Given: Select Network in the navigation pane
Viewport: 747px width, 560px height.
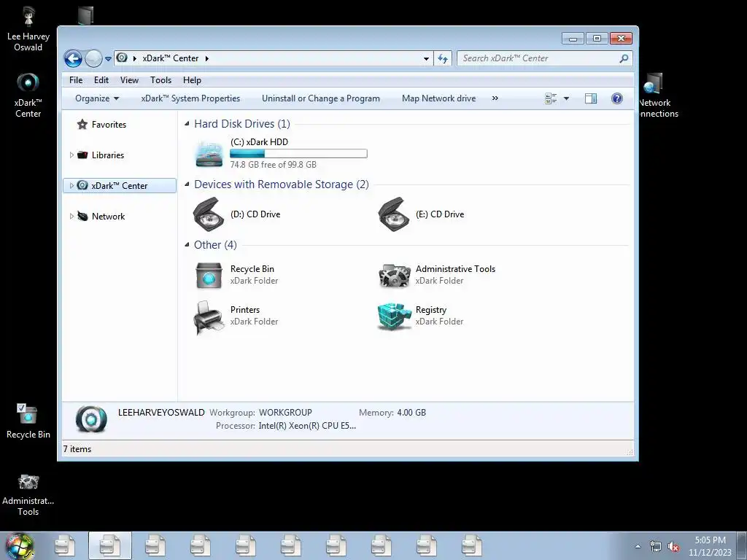Looking at the screenshot, I should [108, 216].
